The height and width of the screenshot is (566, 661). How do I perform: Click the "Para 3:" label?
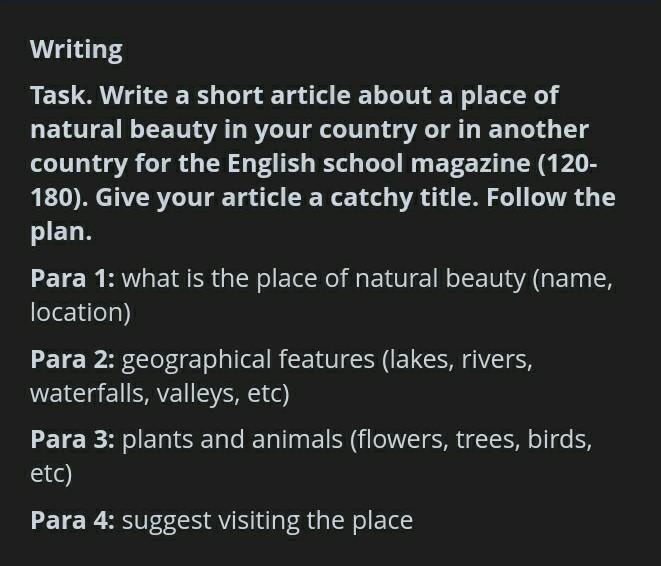[72, 439]
